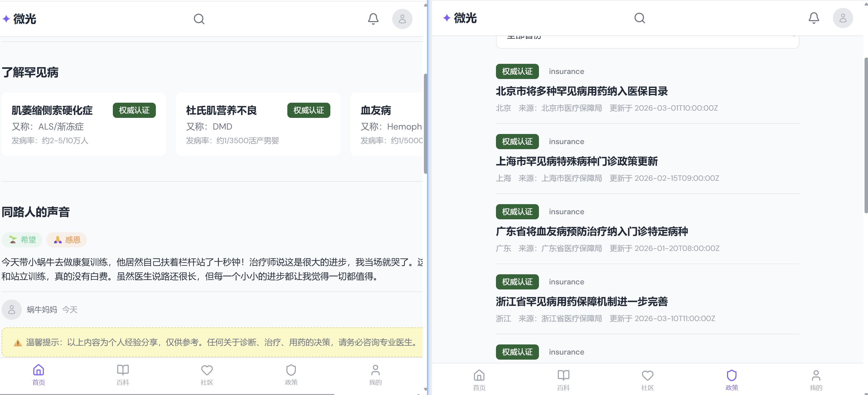Open notifications bell in left panel
868x395 pixels.
point(373,19)
